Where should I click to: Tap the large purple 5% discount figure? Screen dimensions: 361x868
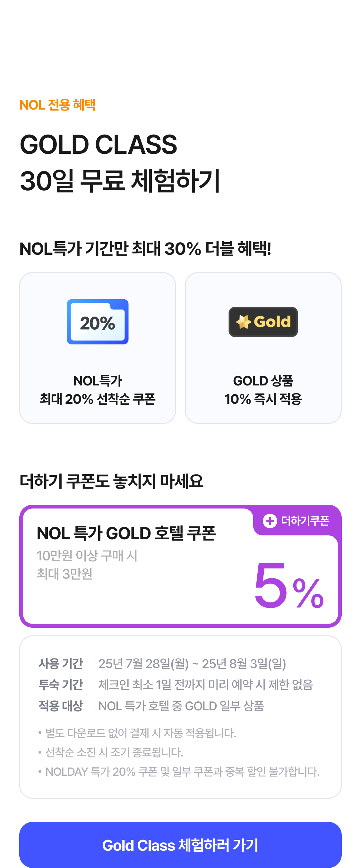(289, 585)
